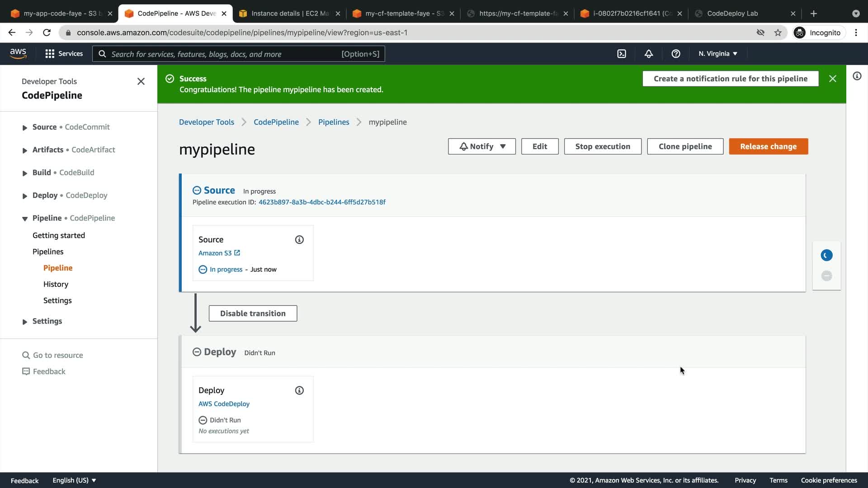Bookmark this page with the star icon
Screen dimensions: 868x488
778,33
